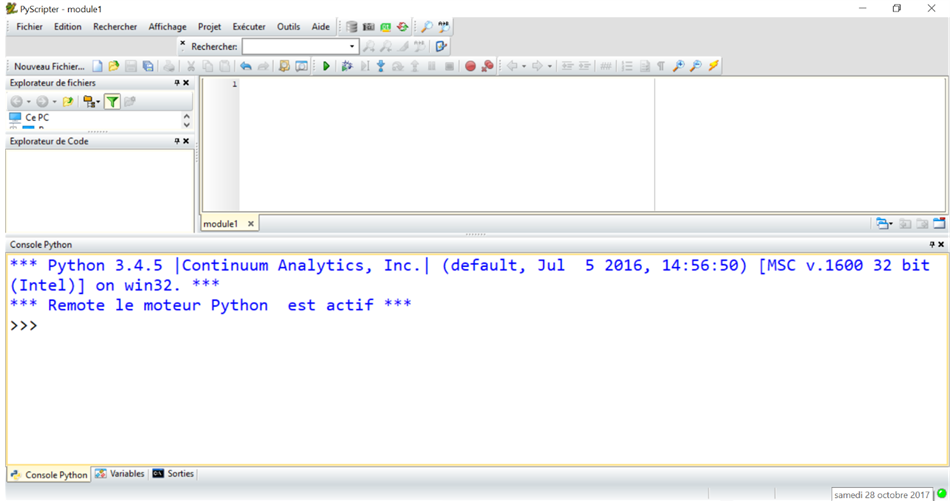This screenshot has height=501, width=950.
Task: Open the Exécuter menu
Action: point(249,27)
